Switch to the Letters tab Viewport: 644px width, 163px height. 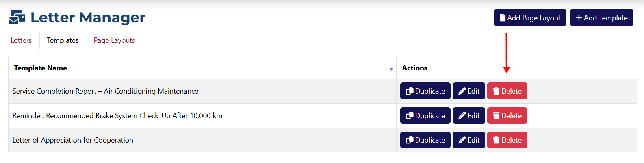(21, 40)
